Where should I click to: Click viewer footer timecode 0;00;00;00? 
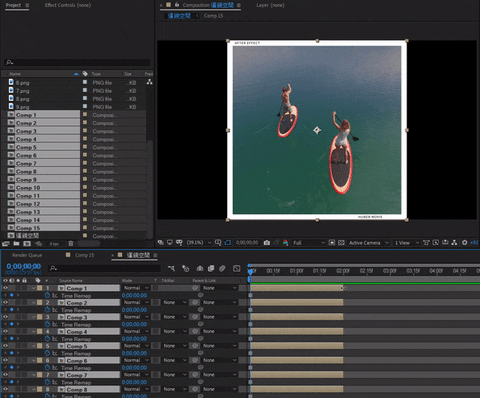(x=247, y=243)
